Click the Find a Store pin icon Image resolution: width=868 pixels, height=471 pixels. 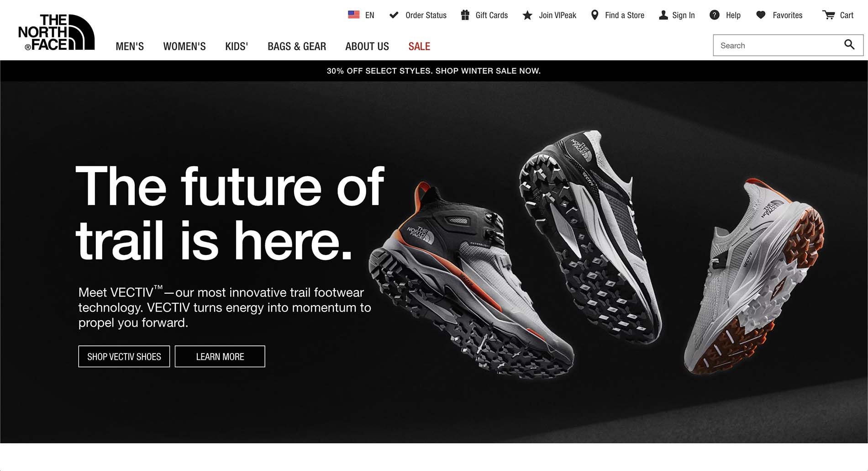point(594,15)
